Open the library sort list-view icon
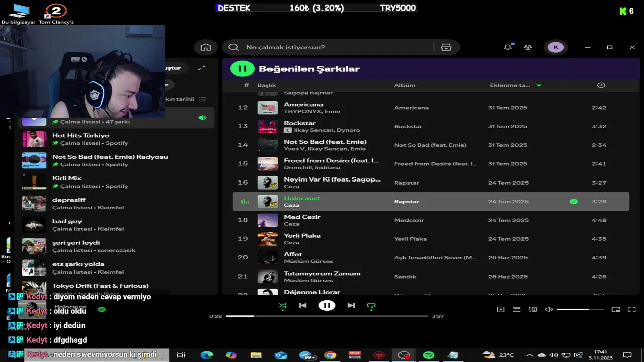This screenshot has height=362, width=644. (202, 99)
